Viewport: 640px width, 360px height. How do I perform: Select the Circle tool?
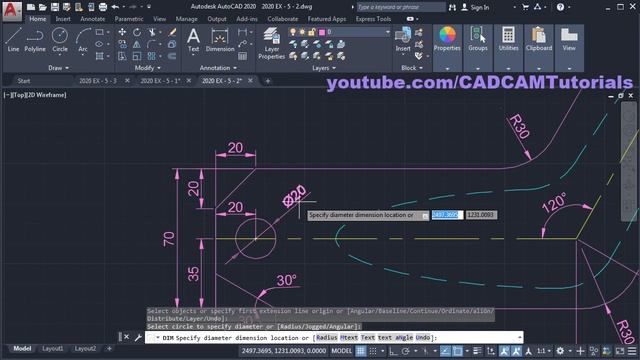coord(60,40)
